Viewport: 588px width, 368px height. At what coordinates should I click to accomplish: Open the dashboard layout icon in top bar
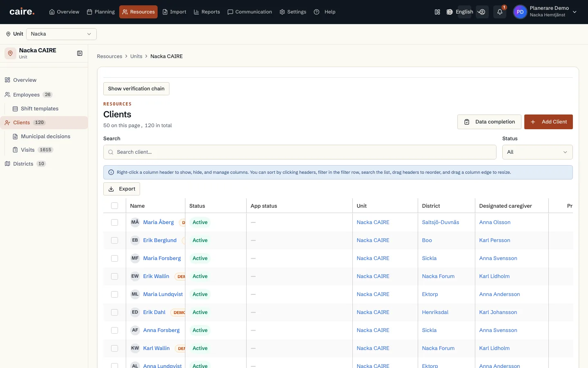[x=437, y=12]
